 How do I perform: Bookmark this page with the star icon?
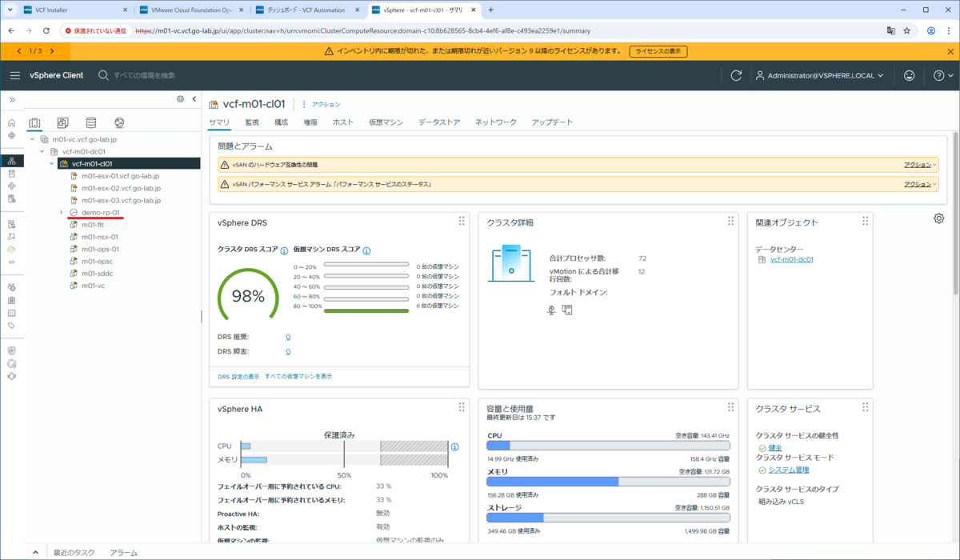click(907, 30)
